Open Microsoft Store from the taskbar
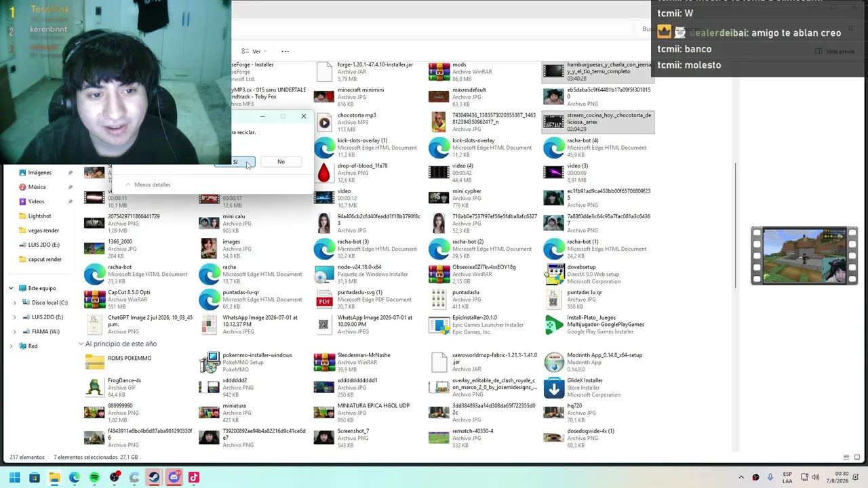The height and width of the screenshot is (488, 868). point(35,477)
